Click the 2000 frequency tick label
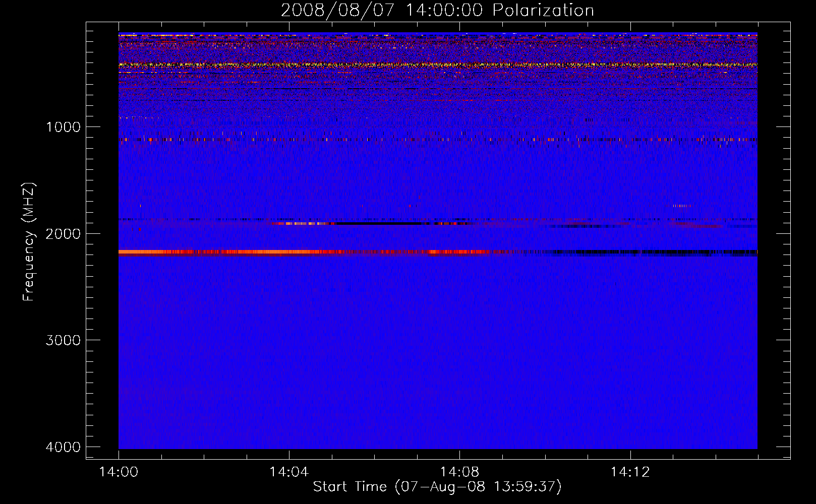This screenshot has height=504, width=816. click(x=63, y=234)
